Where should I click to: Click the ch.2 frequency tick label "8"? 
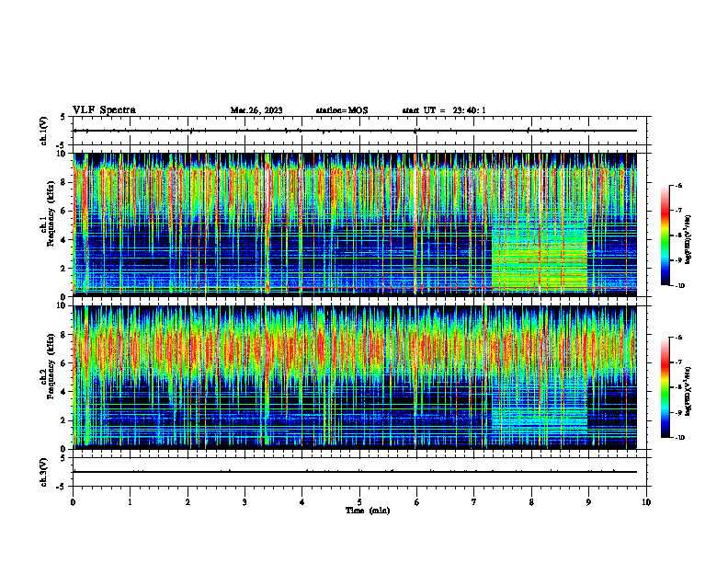[64, 335]
